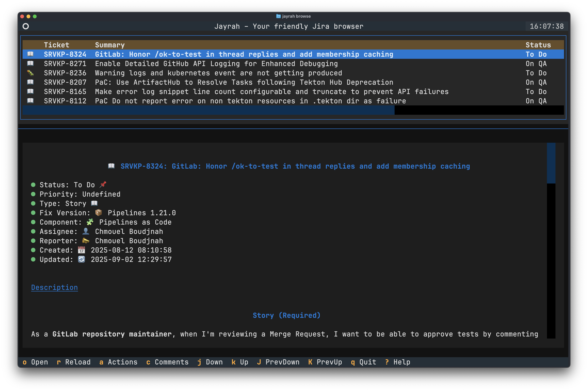The image size is (588, 391).
Task: Click the puzzle piece icon beside Component
Action: point(90,222)
